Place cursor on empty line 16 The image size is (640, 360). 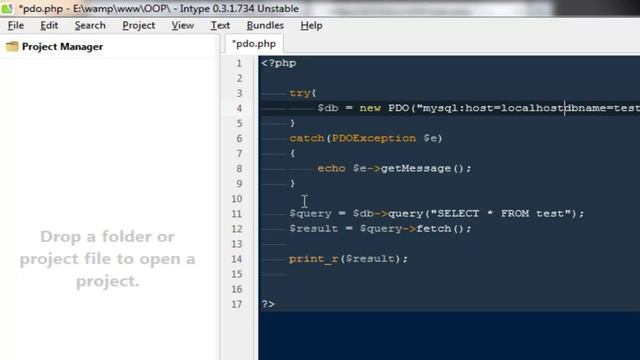pos(449,289)
